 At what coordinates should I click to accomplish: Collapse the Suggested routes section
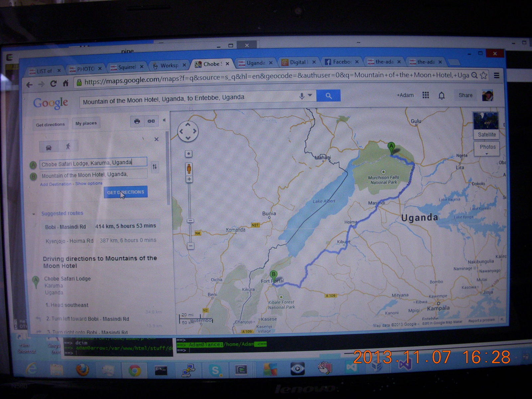pos(34,214)
